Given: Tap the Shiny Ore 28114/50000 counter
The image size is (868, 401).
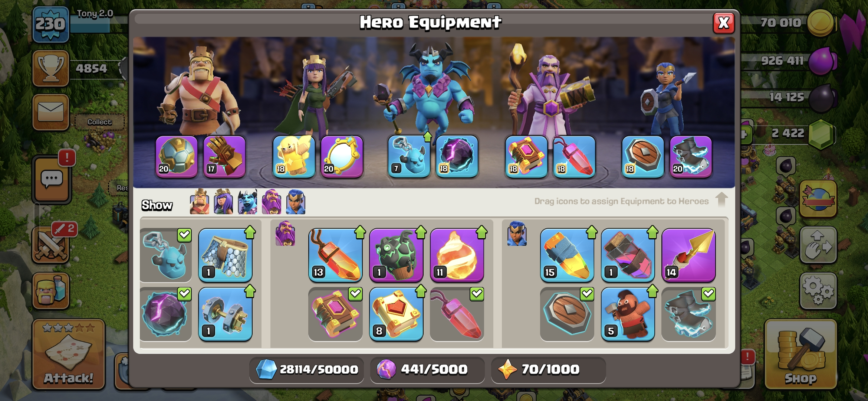Looking at the screenshot, I should point(306,369).
